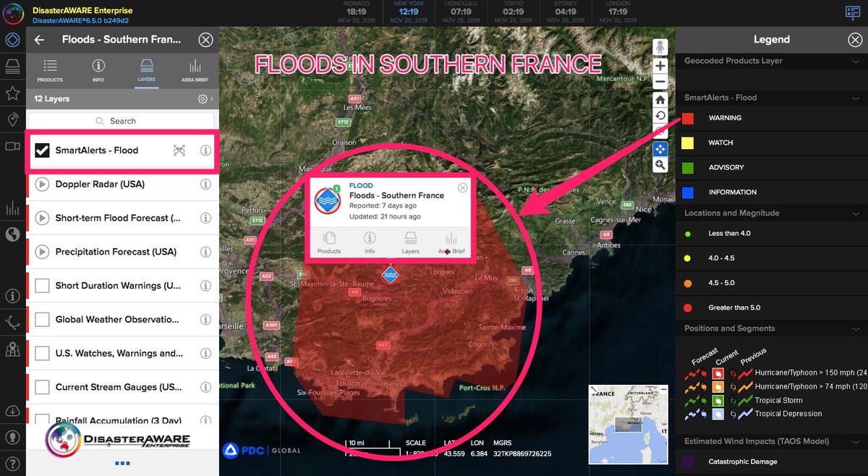Open the favorites star icon in left sidebar
Viewport: 868px width, 476px height.
point(12,93)
